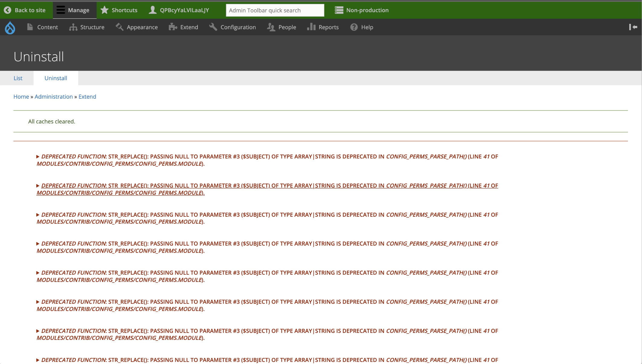642x364 pixels.
Task: Click the Drupal logo home icon
Action: (x=10, y=27)
